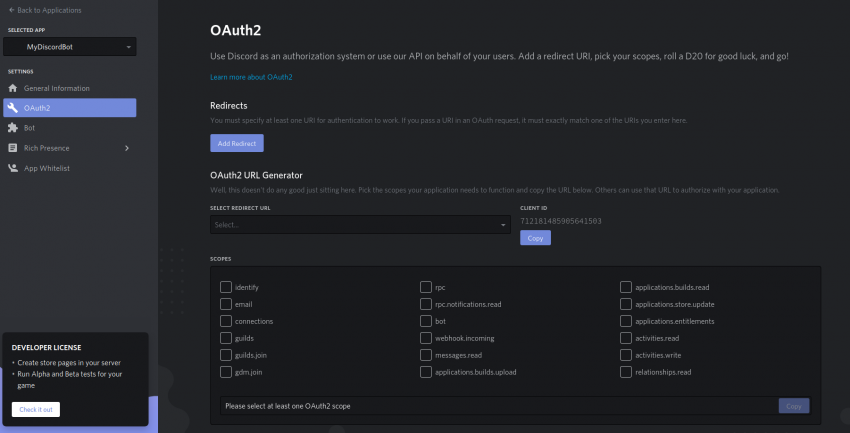
Task: Select the guilds.join scope checkbox
Action: (x=226, y=355)
